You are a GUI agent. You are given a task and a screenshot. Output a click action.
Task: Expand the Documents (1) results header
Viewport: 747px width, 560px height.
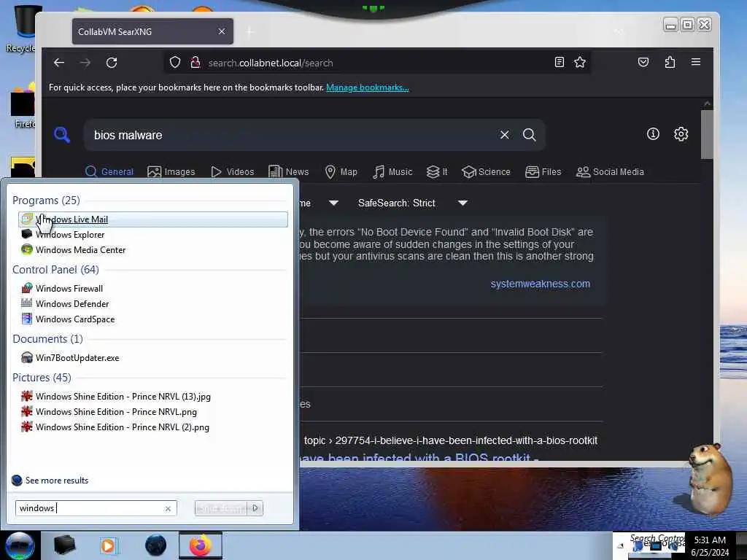point(47,339)
